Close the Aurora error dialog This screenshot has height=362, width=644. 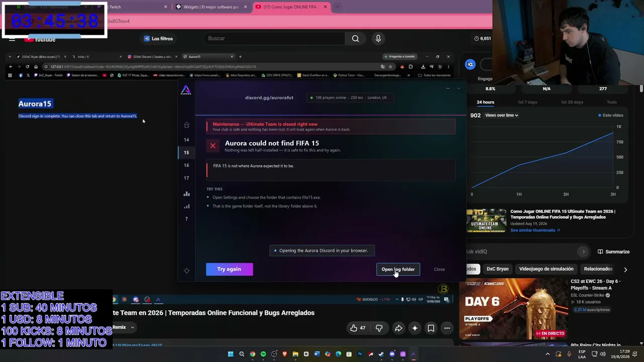pos(439,269)
